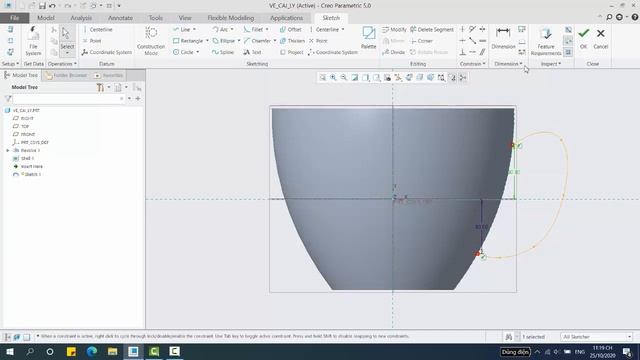Expand the Chamfer tool dropdown arrow

coord(275,41)
